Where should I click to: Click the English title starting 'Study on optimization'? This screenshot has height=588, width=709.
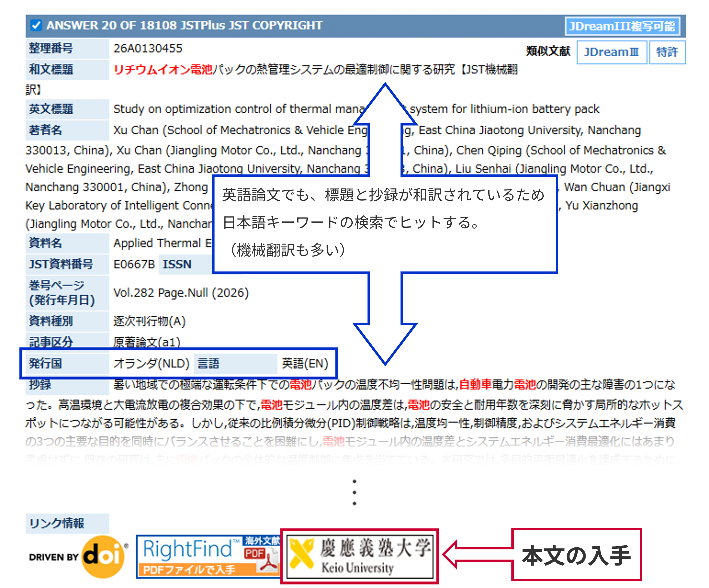point(356,109)
